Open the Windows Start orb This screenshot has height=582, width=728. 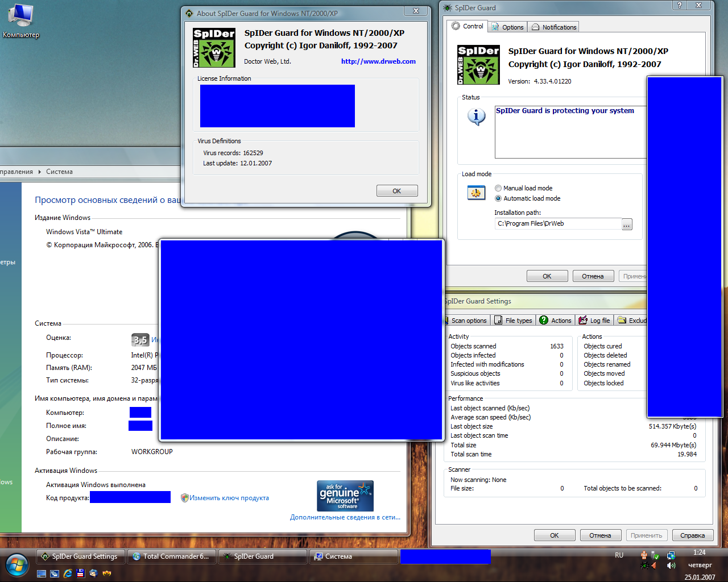coord(16,565)
